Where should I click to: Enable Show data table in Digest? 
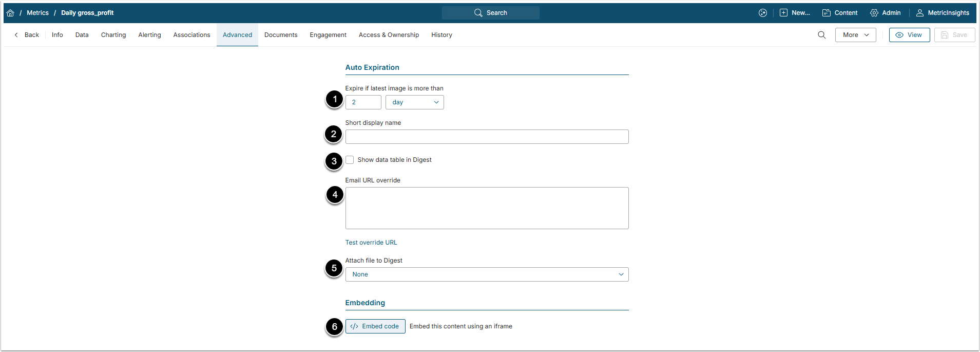pos(350,160)
